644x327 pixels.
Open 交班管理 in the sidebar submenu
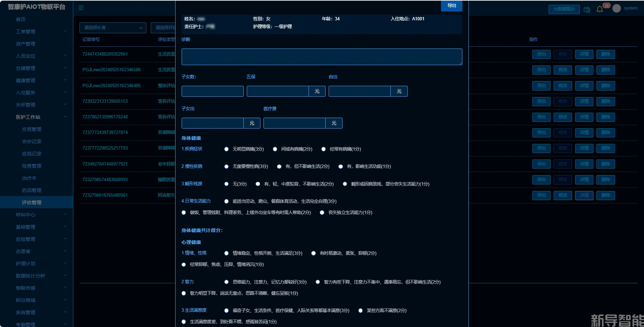tap(32, 129)
